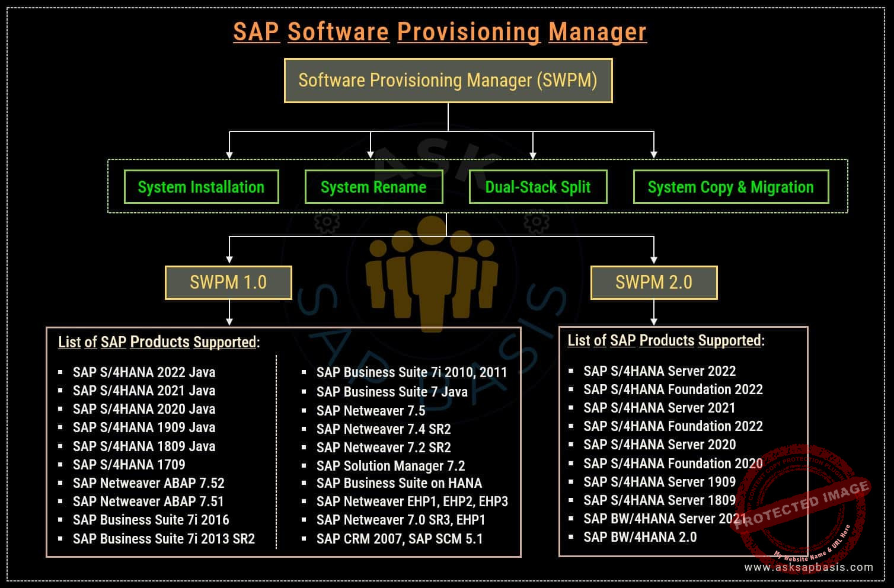Viewport: 894px width, 588px height.
Task: Select the SAP S/4HANA 2022 Java list item
Action: pos(144,372)
